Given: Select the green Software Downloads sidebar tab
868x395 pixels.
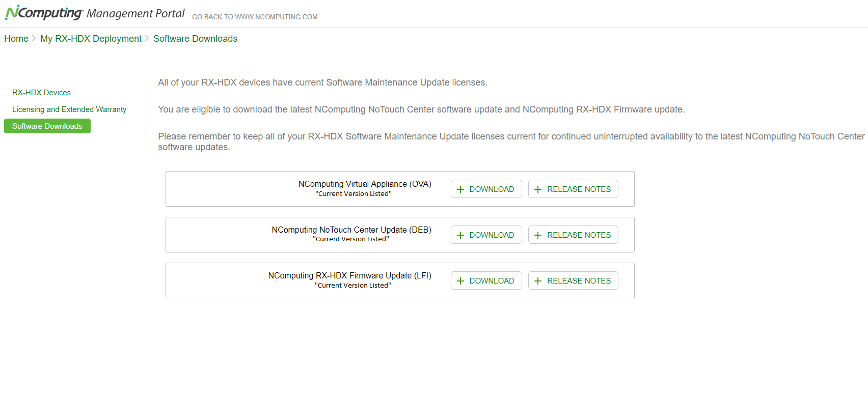Looking at the screenshot, I should click(x=47, y=126).
